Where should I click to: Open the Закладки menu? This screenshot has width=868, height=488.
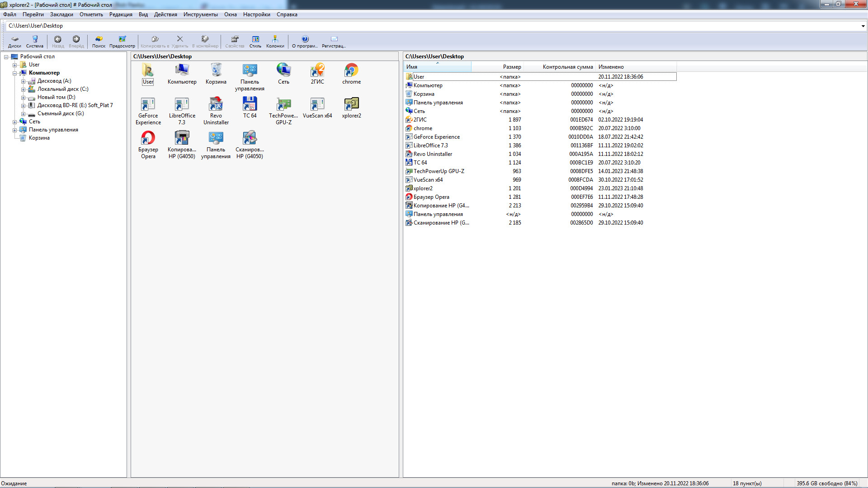tap(61, 14)
